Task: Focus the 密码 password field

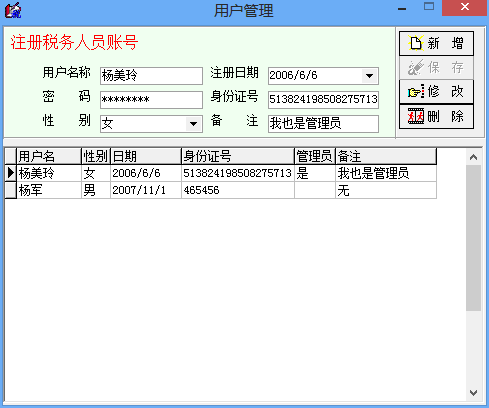Action: [x=151, y=100]
